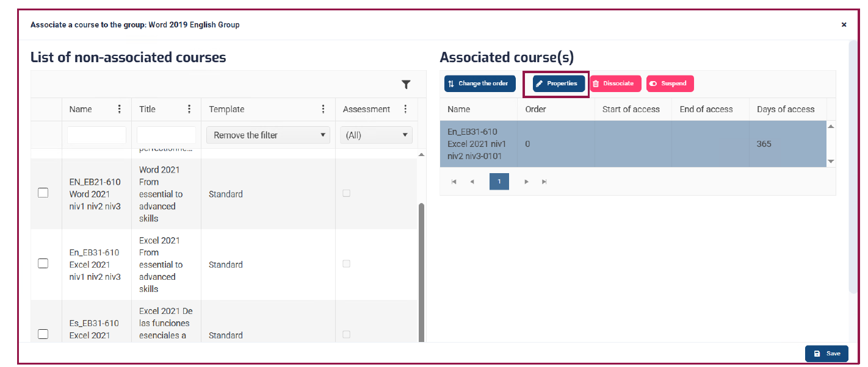Save the course association
The image size is (868, 367).
tap(826, 354)
